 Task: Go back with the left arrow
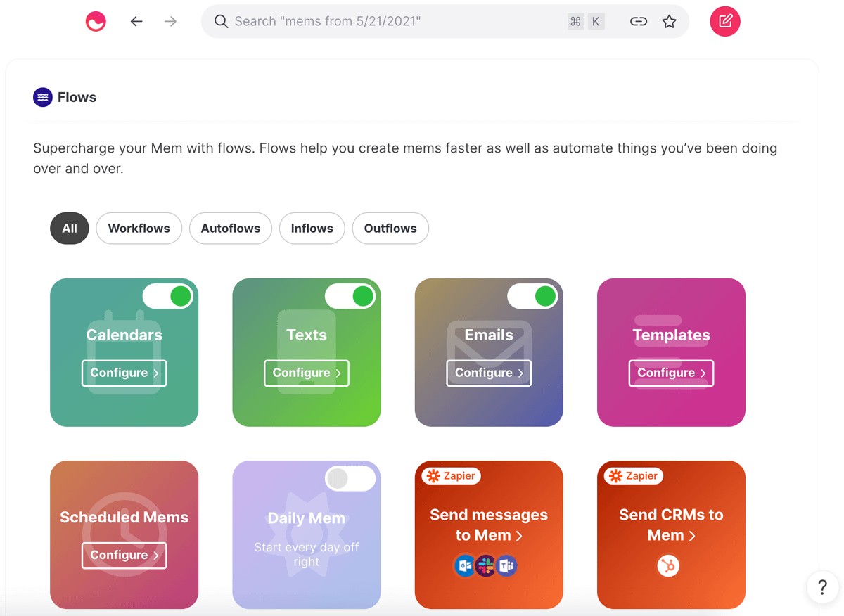point(136,22)
